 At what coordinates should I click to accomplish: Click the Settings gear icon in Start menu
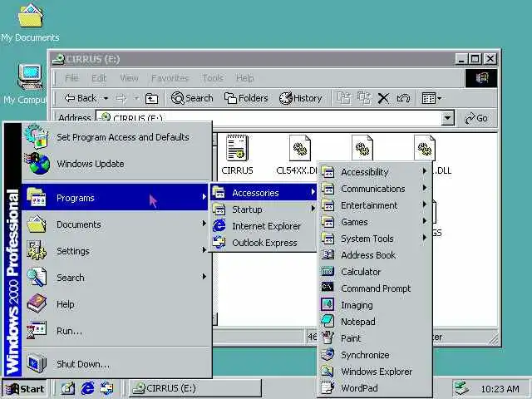(37, 251)
